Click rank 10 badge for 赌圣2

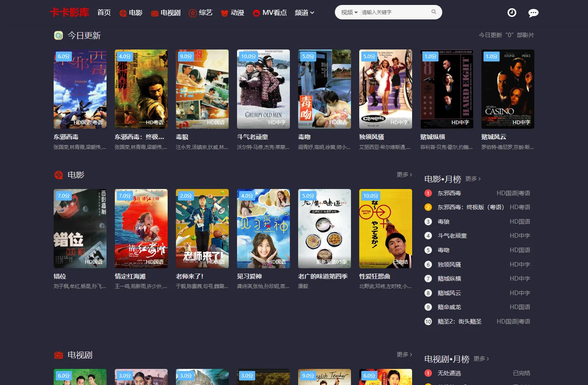(x=428, y=321)
